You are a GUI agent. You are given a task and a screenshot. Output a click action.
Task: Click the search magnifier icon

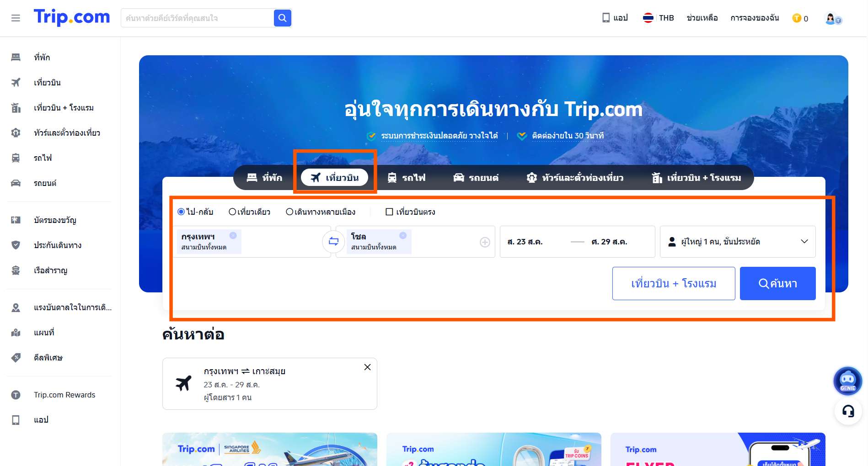point(282,18)
